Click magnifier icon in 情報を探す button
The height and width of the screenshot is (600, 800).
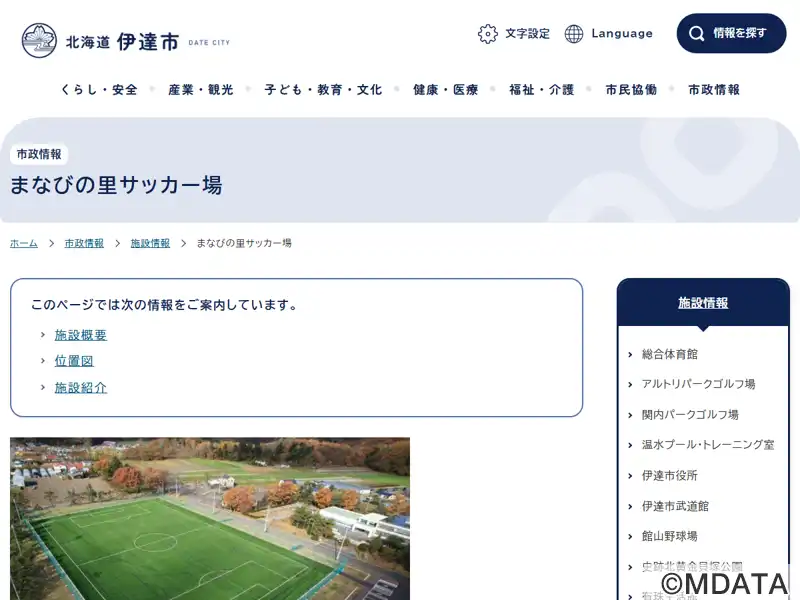[696, 34]
